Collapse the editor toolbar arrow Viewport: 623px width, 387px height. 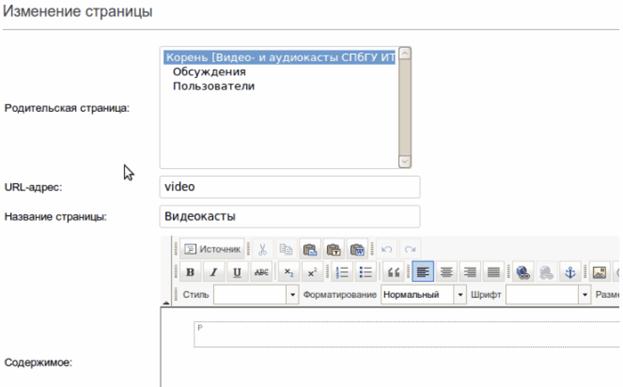tap(166, 303)
